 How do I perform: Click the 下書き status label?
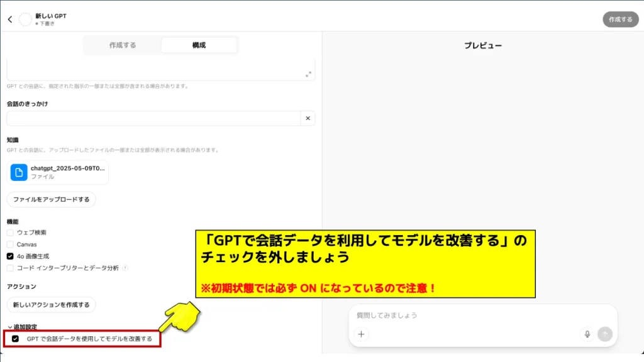[x=47, y=24]
